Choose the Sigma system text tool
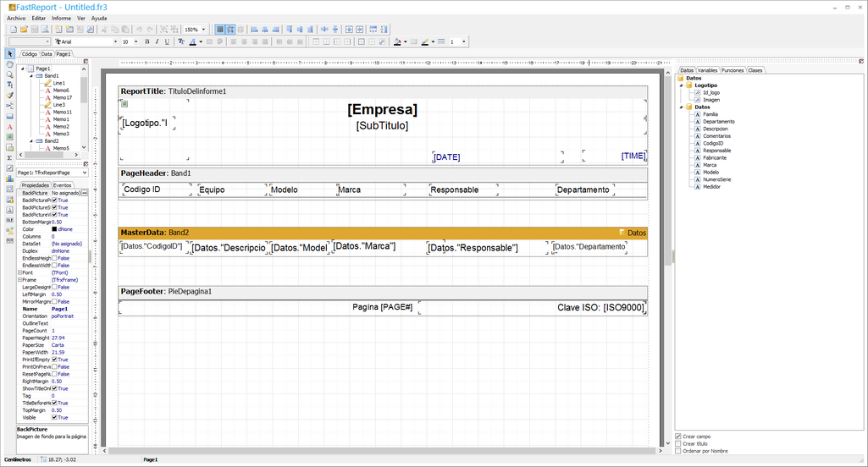The width and height of the screenshot is (868, 467). (9, 157)
